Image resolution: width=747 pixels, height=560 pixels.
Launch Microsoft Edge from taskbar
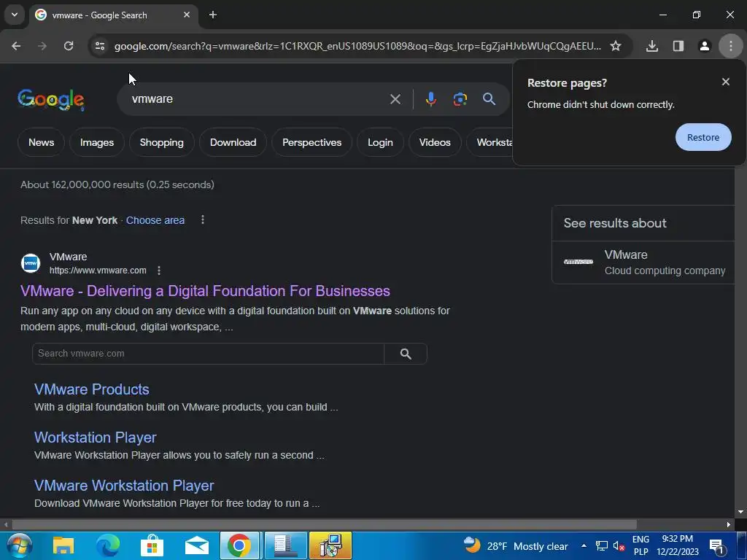tap(108, 545)
